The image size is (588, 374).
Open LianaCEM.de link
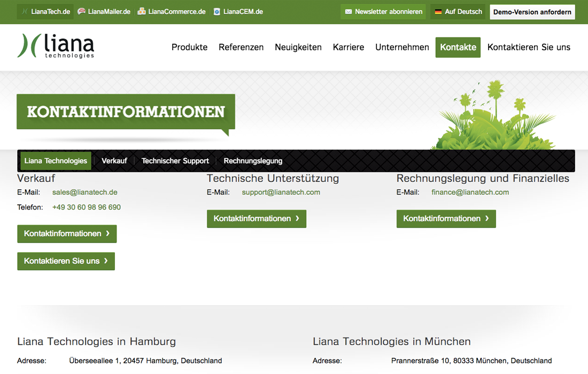pyautogui.click(x=238, y=12)
